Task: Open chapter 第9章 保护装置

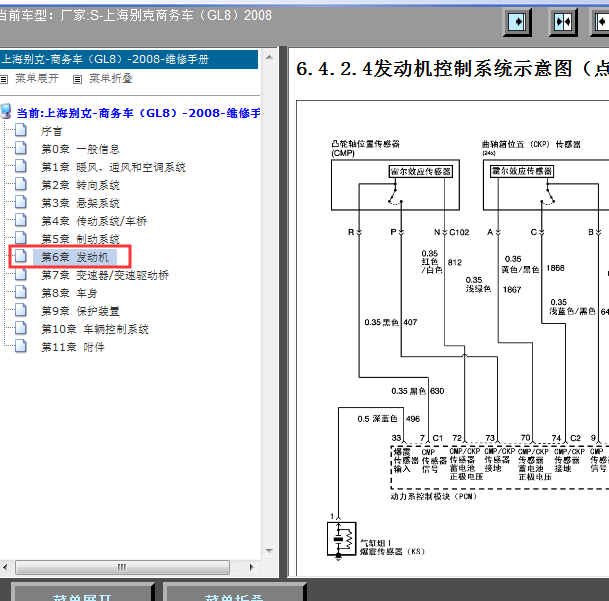Action: [80, 311]
